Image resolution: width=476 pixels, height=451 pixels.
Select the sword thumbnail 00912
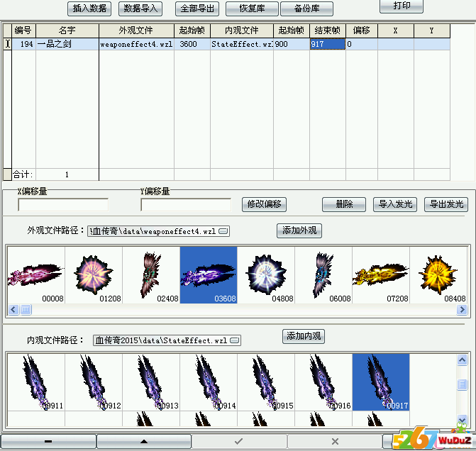[x=94, y=382]
